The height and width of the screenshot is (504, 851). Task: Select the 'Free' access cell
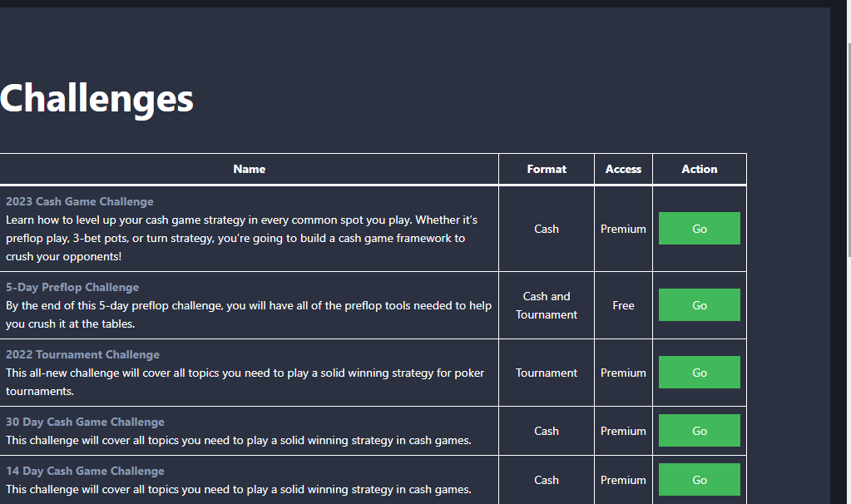(623, 305)
